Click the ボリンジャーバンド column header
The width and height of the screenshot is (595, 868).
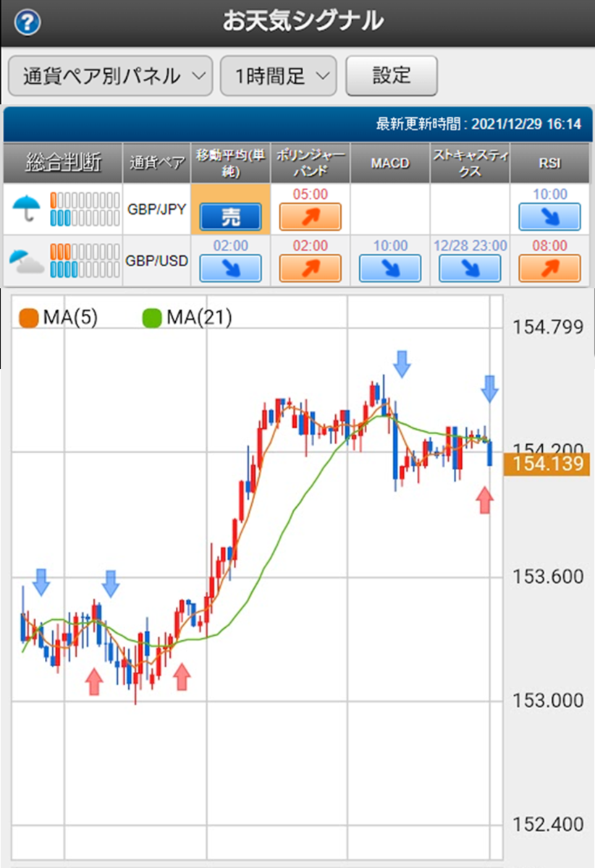[x=311, y=163]
